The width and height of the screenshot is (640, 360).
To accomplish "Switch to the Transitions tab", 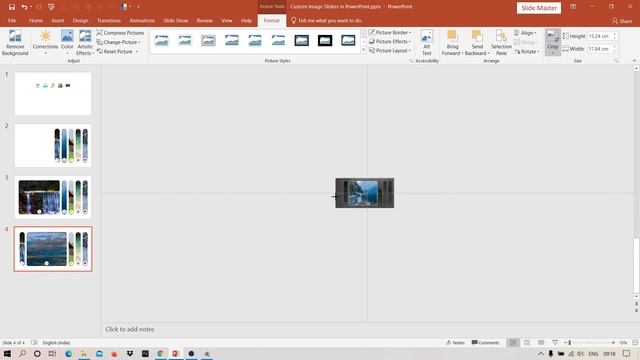I will click(109, 20).
